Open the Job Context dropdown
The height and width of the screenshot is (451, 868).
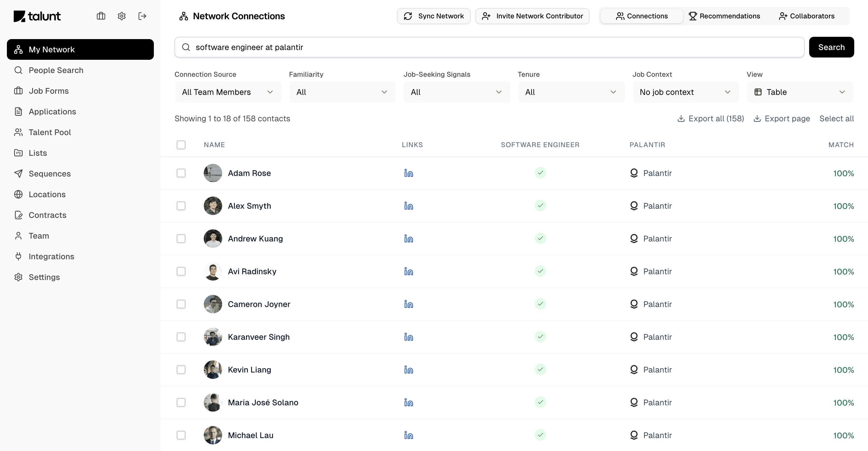685,92
